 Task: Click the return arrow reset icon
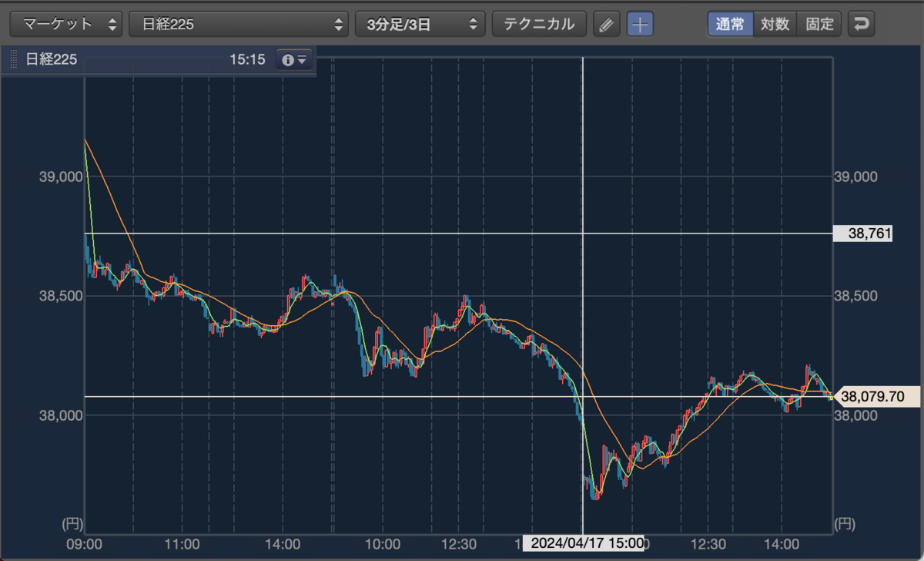(x=862, y=24)
